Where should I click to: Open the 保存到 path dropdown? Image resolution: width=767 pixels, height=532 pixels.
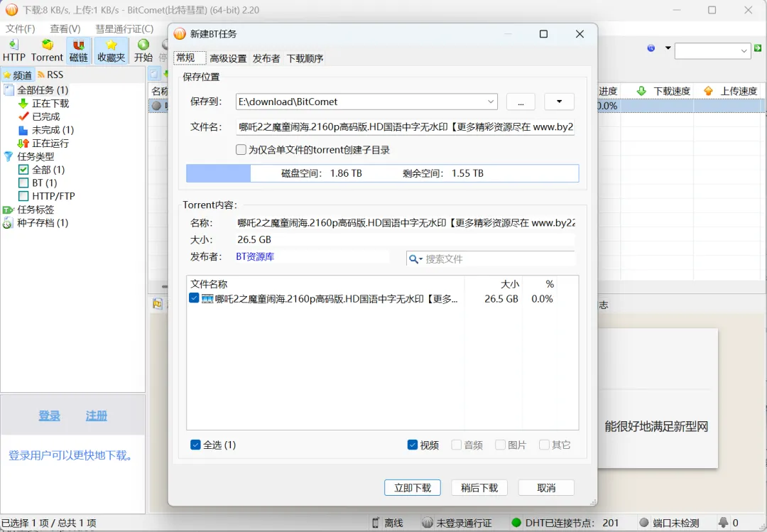pos(490,102)
